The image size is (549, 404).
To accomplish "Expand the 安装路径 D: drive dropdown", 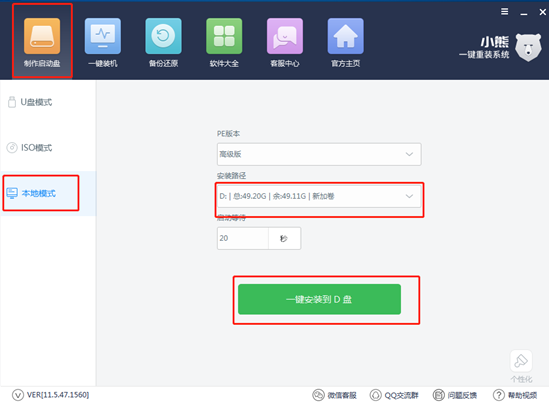I will (319, 196).
